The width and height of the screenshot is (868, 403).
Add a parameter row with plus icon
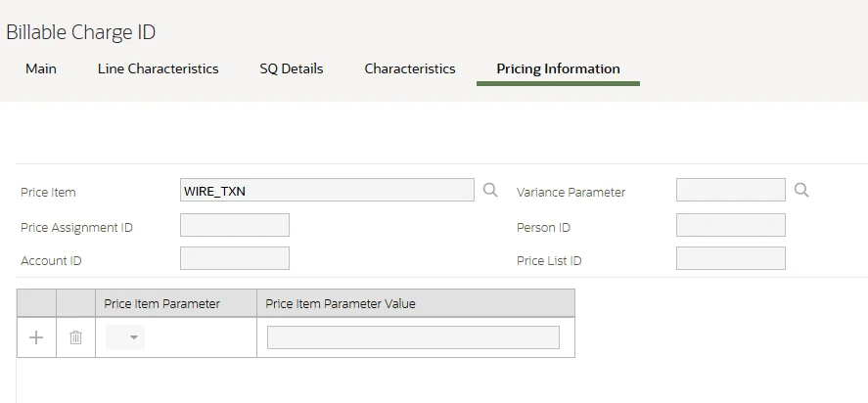[x=36, y=337]
